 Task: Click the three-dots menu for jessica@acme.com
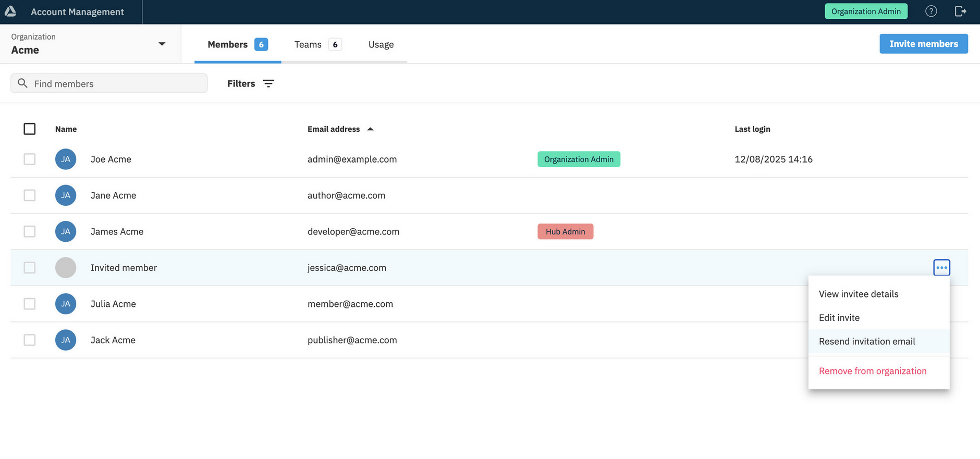(x=941, y=267)
